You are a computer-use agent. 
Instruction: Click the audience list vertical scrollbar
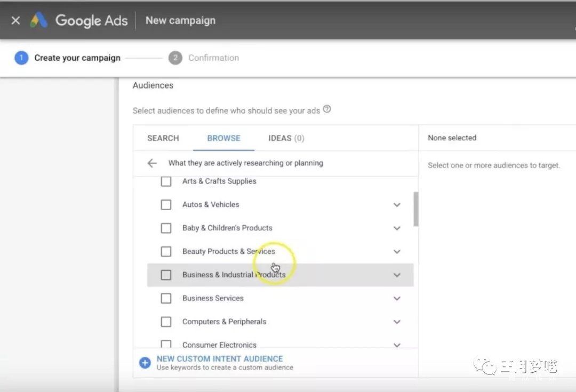pos(416,209)
